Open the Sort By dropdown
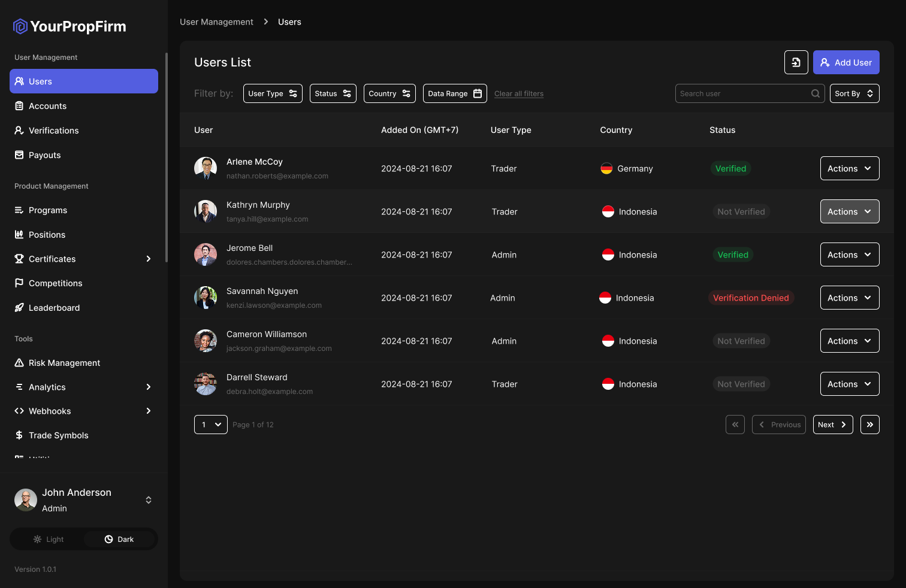 click(854, 93)
